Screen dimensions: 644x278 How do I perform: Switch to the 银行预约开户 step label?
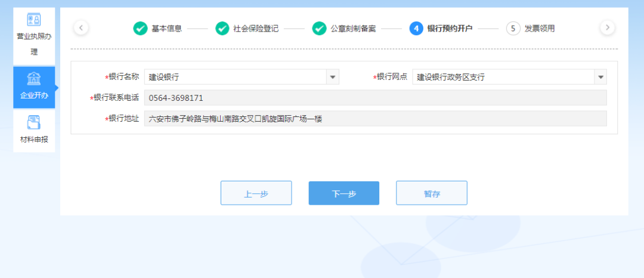[450, 29]
